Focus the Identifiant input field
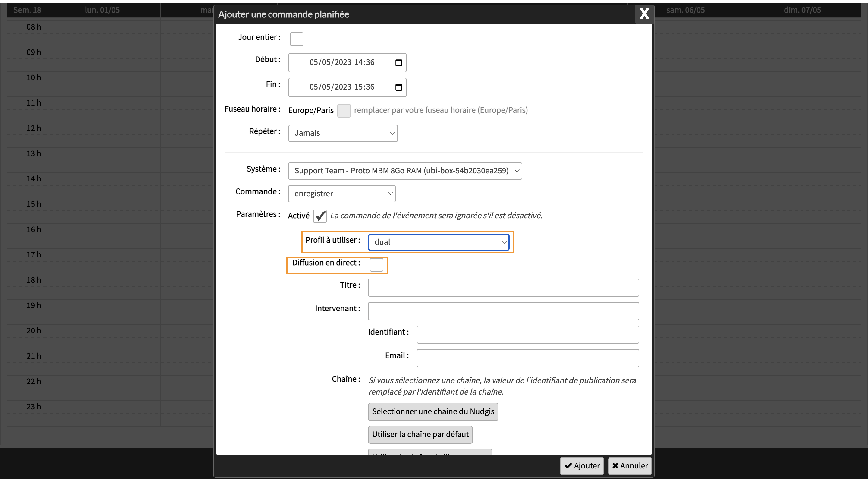Image resolution: width=868 pixels, height=479 pixels. (x=528, y=335)
